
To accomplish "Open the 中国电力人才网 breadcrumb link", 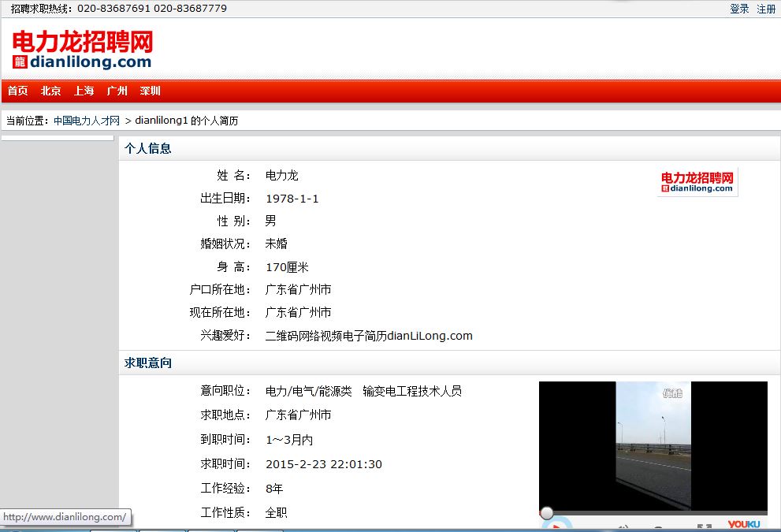I will tap(87, 121).
